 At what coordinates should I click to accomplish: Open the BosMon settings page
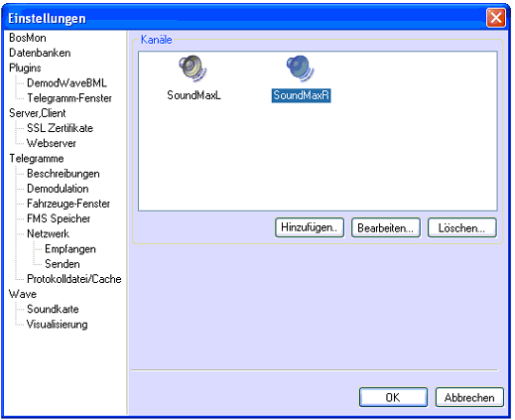(28, 38)
